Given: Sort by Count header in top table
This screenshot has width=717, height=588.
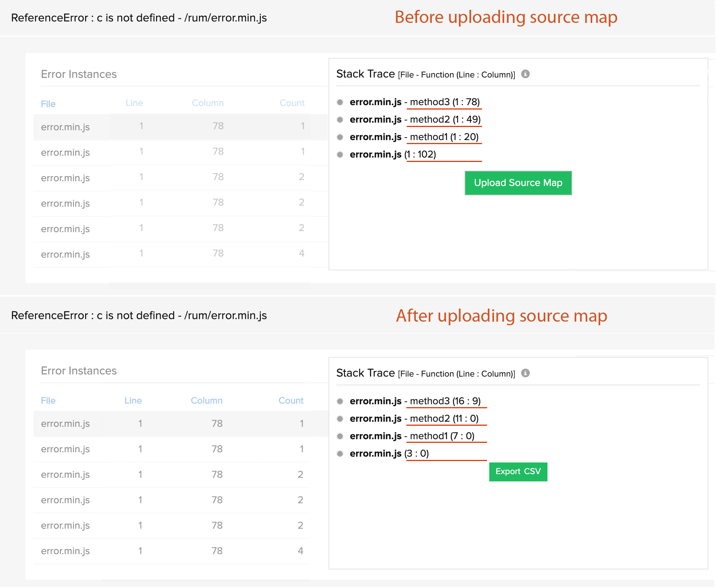Looking at the screenshot, I should tap(292, 103).
